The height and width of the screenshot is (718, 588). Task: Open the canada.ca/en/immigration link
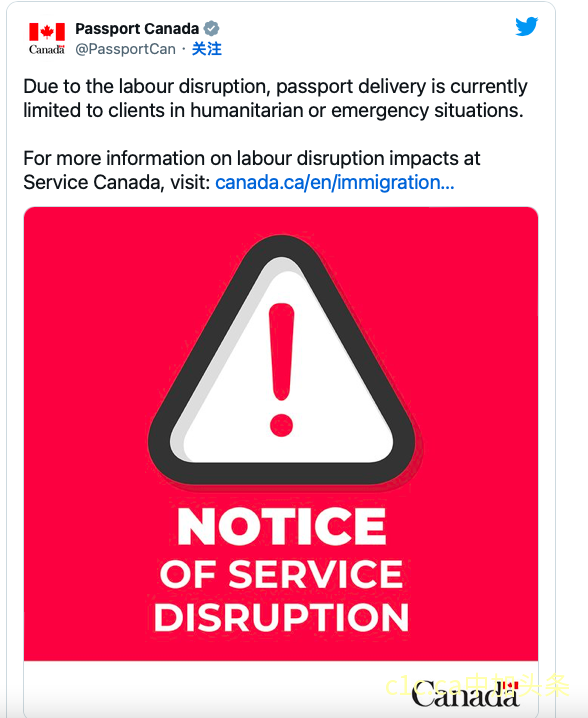tap(335, 183)
